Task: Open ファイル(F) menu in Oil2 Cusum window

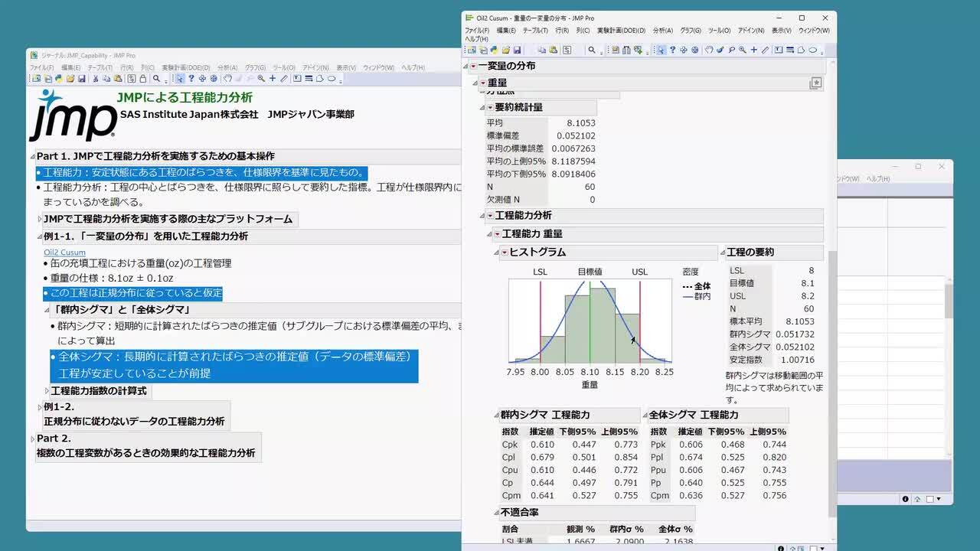Action: point(477,31)
